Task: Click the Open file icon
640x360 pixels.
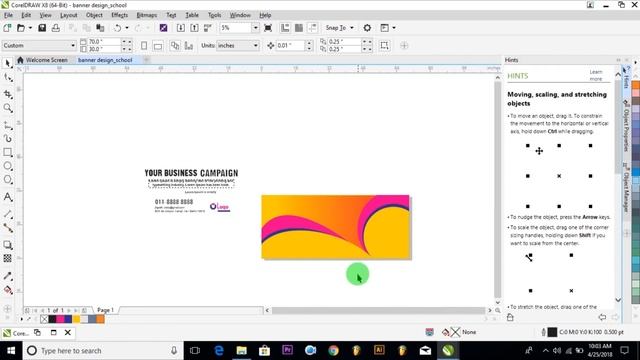Action: click(x=20, y=28)
